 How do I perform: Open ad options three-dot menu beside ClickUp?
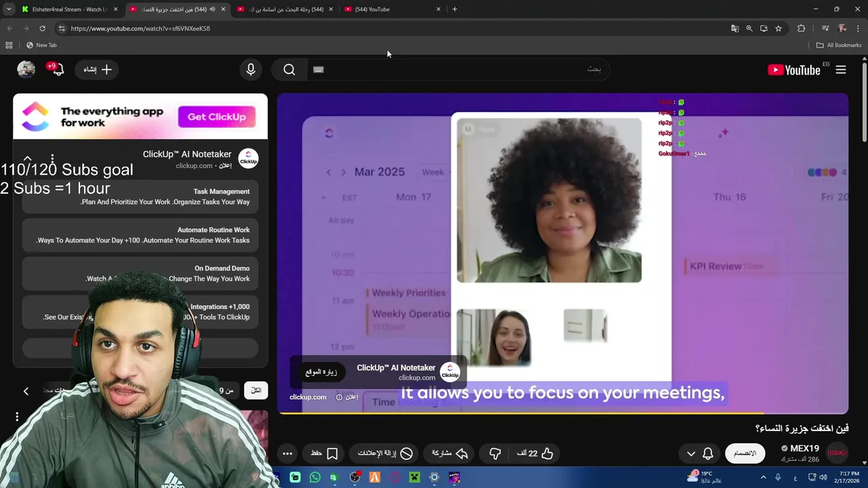tap(52, 160)
